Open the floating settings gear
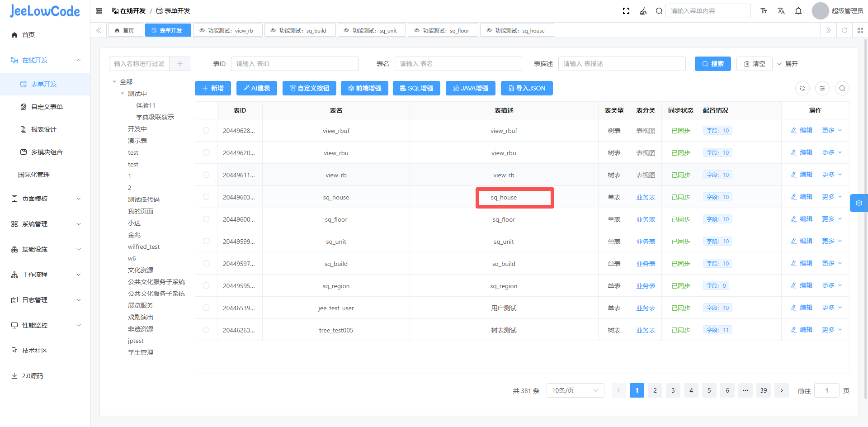The width and height of the screenshot is (868, 427). [859, 203]
